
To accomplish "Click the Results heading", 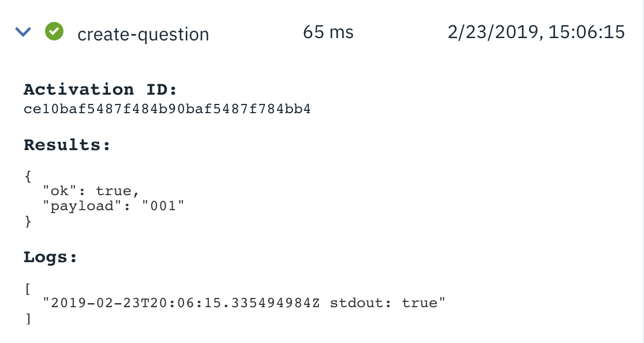I will [x=67, y=144].
